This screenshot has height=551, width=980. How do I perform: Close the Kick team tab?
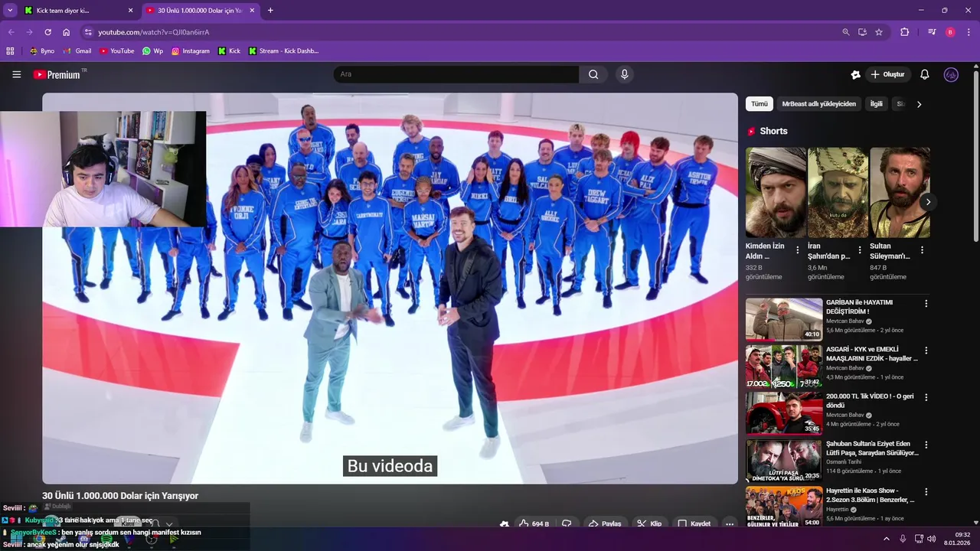pos(130,11)
